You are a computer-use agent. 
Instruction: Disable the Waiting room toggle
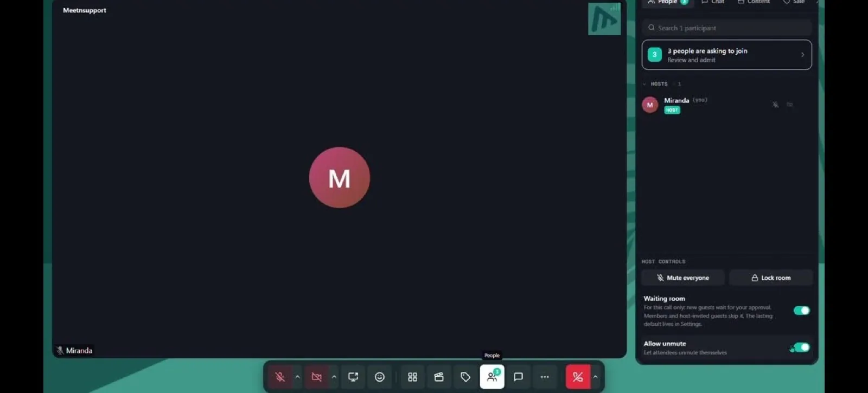tap(801, 311)
